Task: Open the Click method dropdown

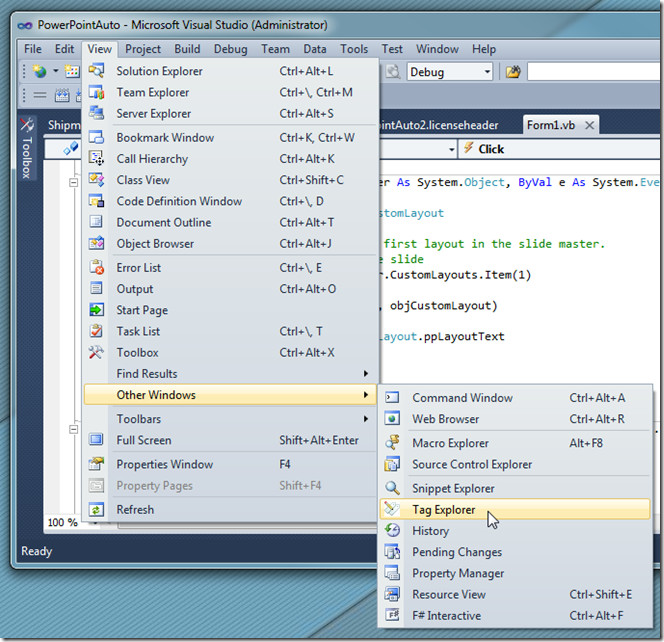Action: click(x=561, y=149)
